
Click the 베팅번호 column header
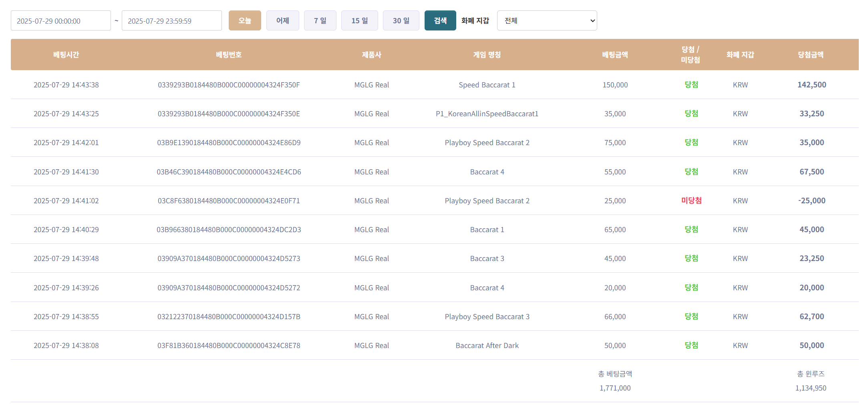[x=229, y=55]
